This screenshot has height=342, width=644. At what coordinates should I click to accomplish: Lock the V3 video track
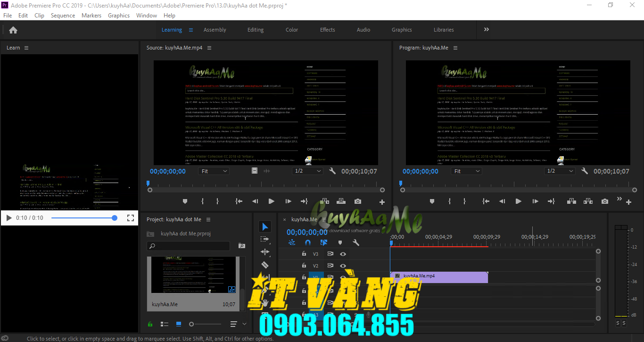click(x=304, y=253)
